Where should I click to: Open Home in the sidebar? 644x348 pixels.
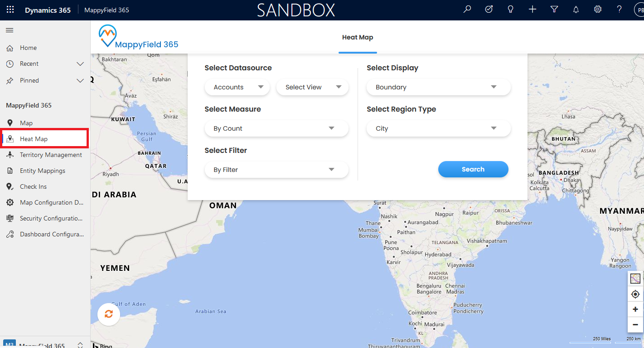point(29,48)
